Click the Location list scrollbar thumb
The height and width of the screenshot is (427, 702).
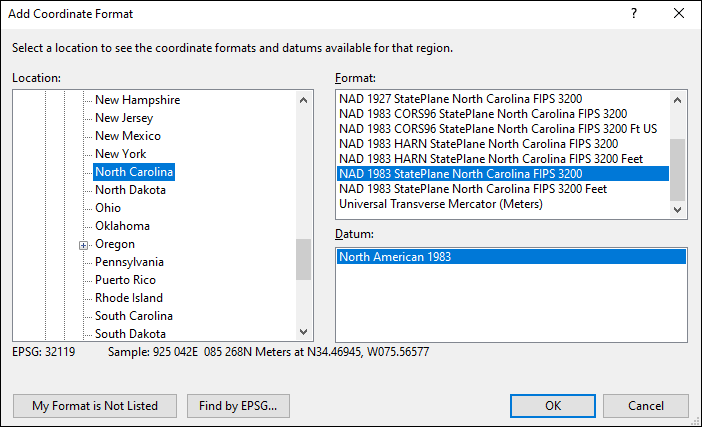tap(304, 260)
